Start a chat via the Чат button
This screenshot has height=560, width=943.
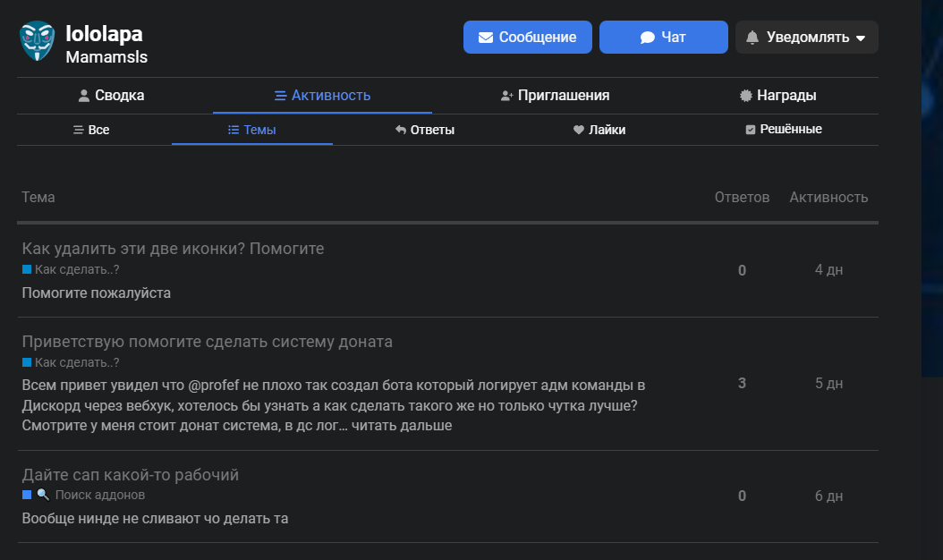coord(663,38)
